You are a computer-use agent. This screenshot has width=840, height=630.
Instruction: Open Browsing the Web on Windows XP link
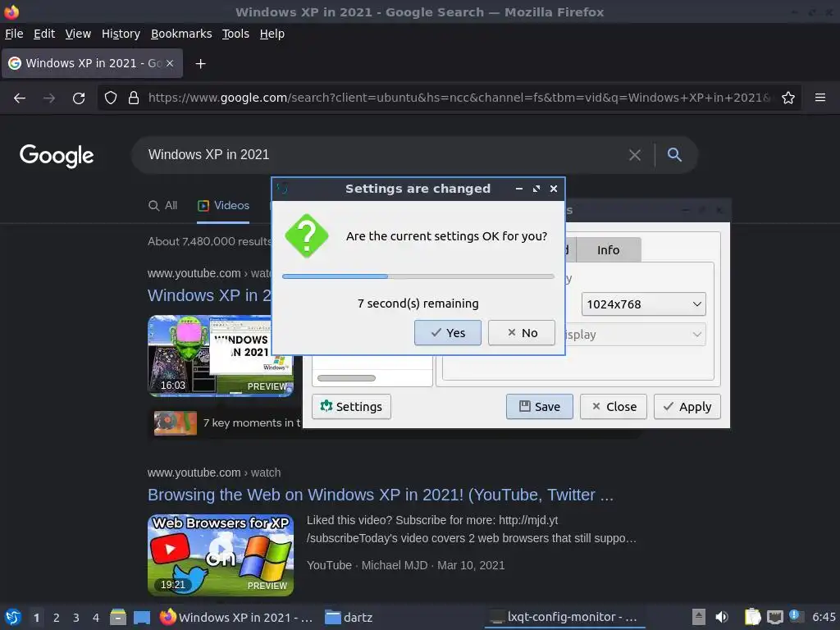381,495
